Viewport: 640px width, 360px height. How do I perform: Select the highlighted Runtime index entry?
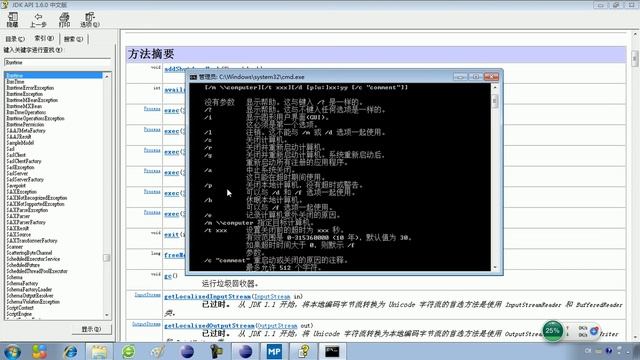coord(53,76)
